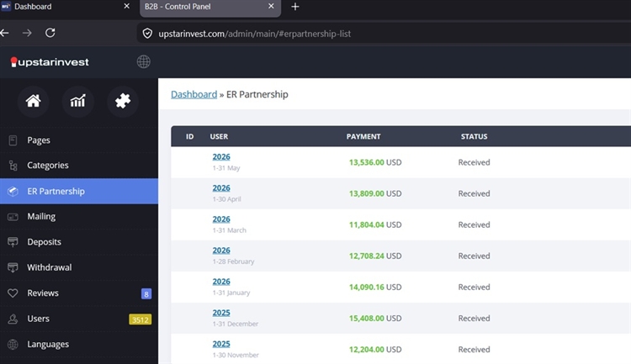
Task: Click the Withdrawal sidebar icon
Action: 13,267
